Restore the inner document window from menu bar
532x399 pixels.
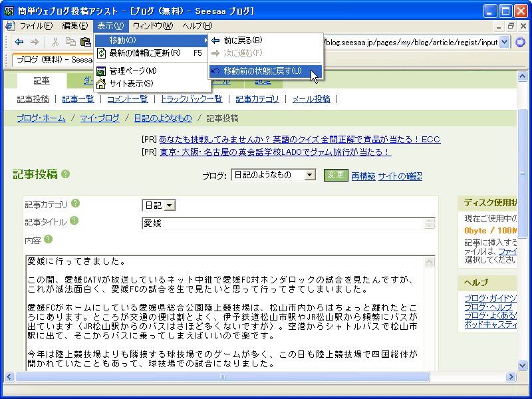(x=511, y=26)
